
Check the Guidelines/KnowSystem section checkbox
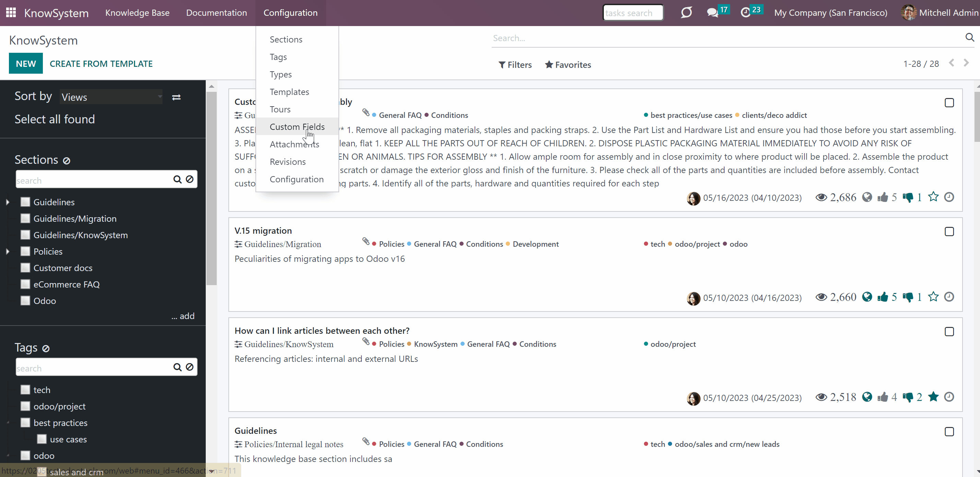(x=25, y=234)
